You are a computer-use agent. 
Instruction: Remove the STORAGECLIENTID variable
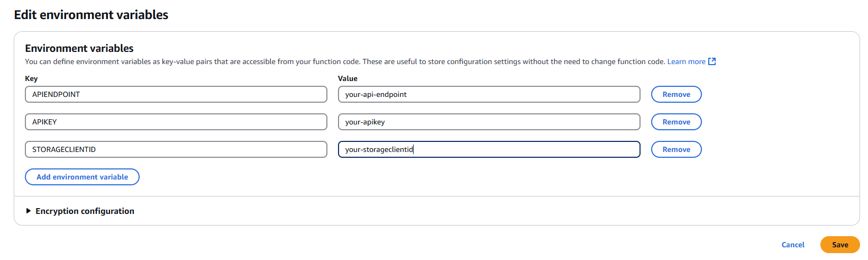coord(676,149)
